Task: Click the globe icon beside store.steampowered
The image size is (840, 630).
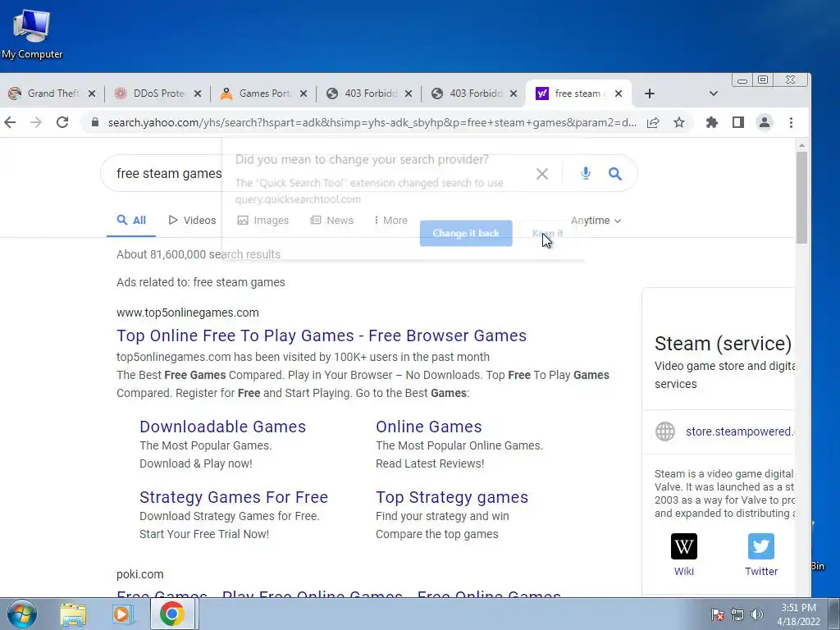Action: (x=664, y=431)
